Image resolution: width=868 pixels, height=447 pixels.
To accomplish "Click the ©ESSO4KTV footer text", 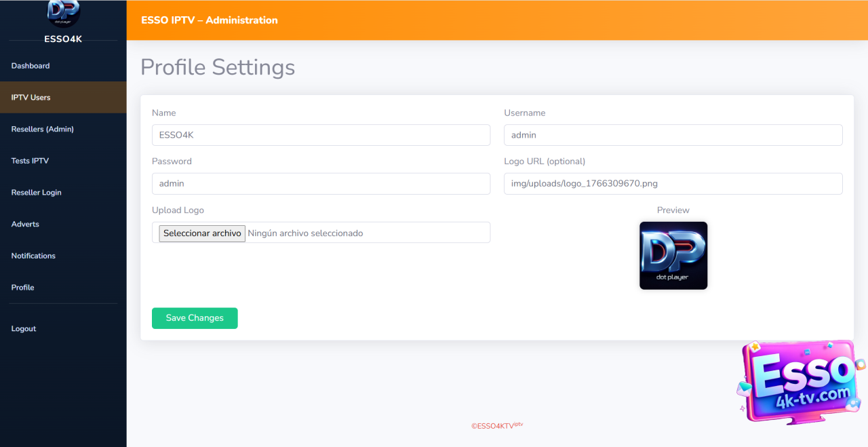I will [497, 426].
